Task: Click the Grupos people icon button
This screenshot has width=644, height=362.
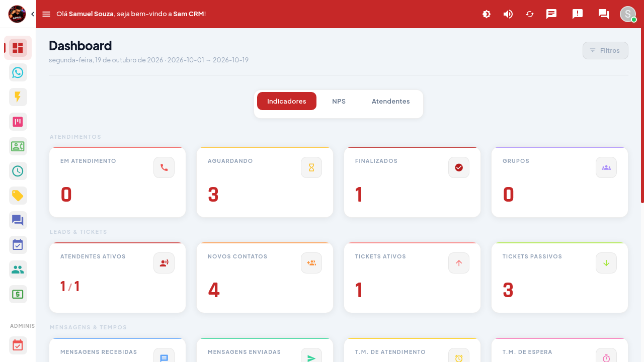Action: tap(606, 167)
